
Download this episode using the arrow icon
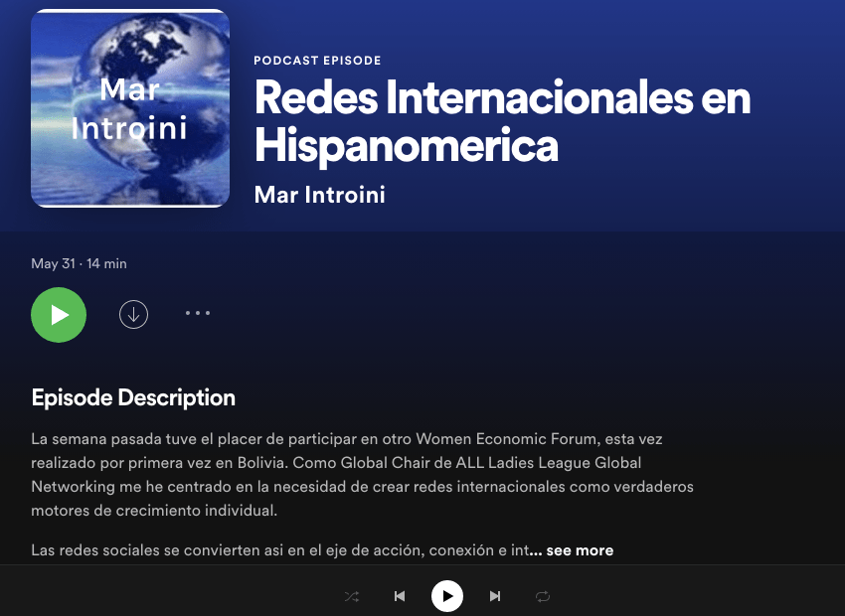(133, 314)
